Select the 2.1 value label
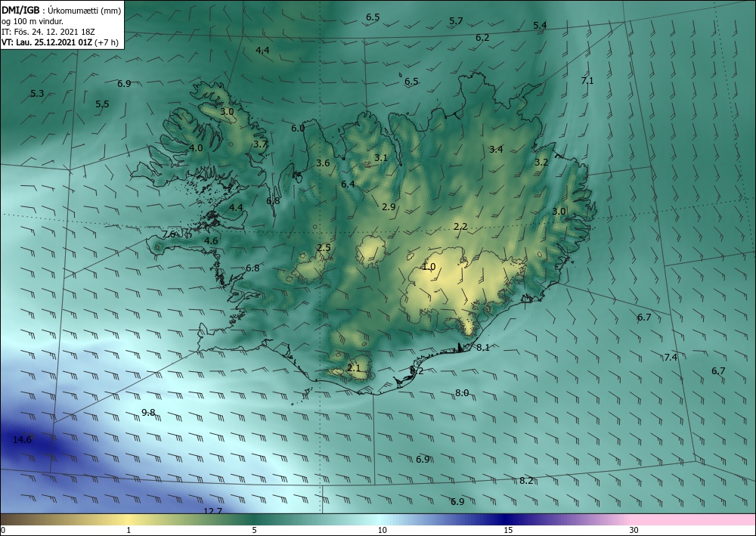Screen dimensions: 756x536 tap(354, 368)
